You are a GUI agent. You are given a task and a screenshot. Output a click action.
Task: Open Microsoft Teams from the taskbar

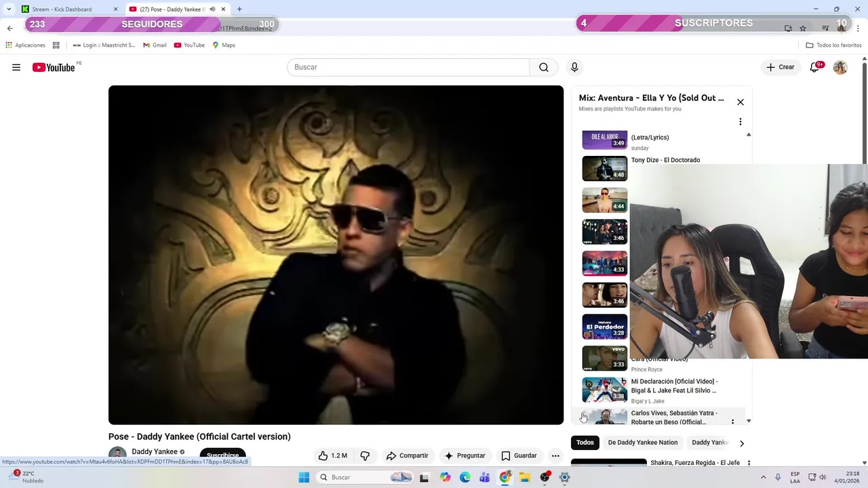pyautogui.click(x=485, y=477)
